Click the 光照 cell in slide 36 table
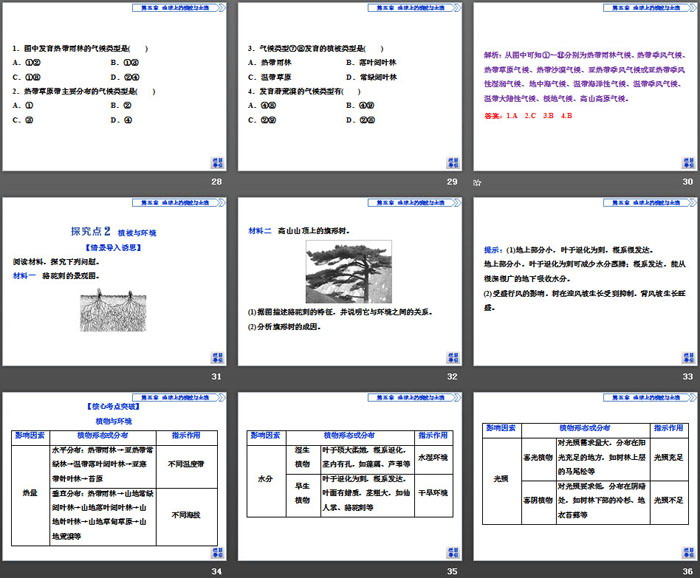Image resolution: width=700 pixels, height=578 pixels. coord(500,478)
